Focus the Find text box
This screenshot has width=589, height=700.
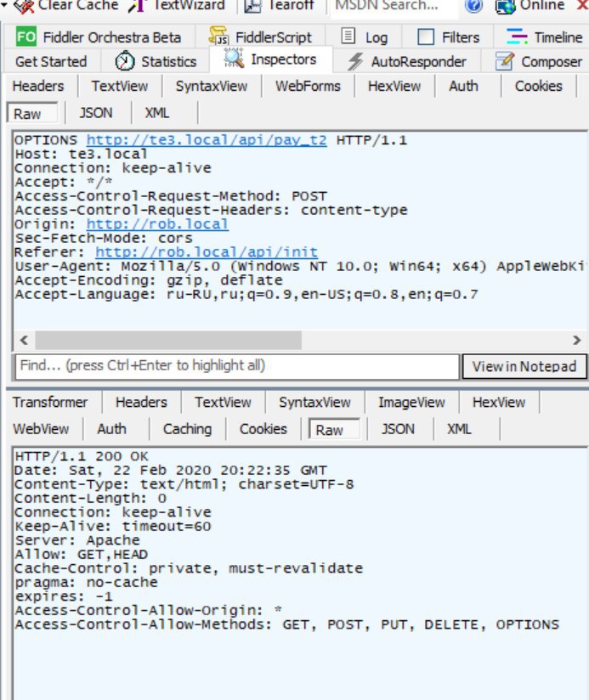[x=237, y=366]
